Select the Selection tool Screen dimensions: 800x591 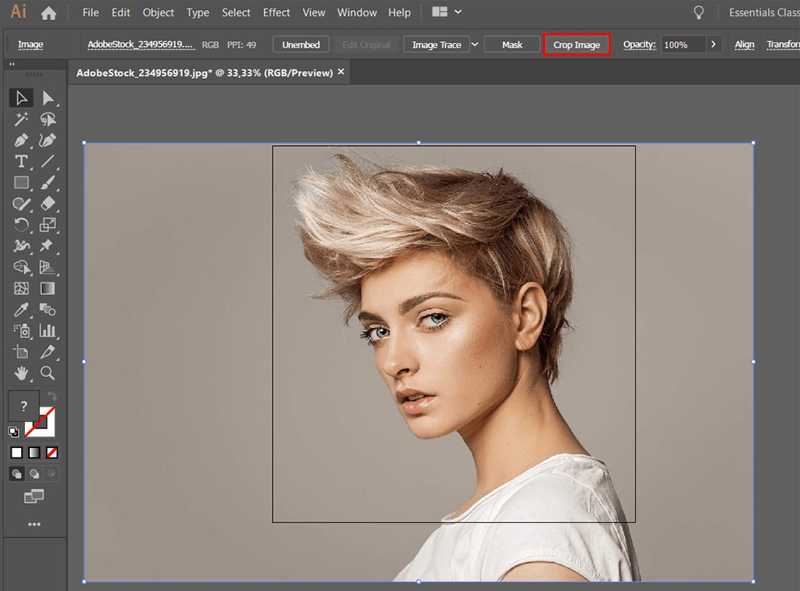22,97
